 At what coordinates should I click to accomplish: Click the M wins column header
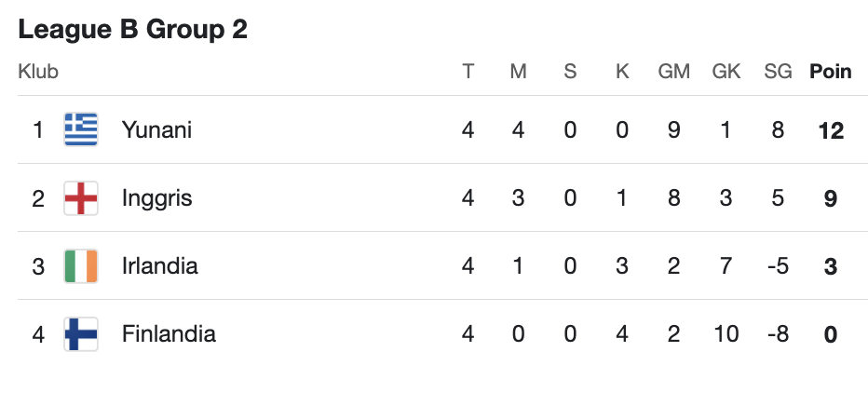coord(518,72)
